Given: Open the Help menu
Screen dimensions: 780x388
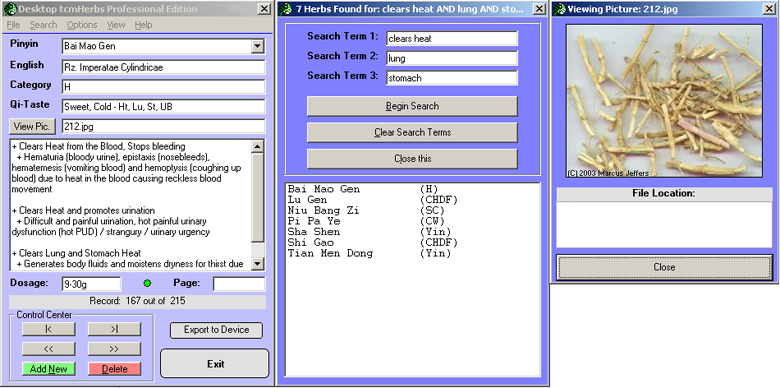Looking at the screenshot, I should 143,25.
